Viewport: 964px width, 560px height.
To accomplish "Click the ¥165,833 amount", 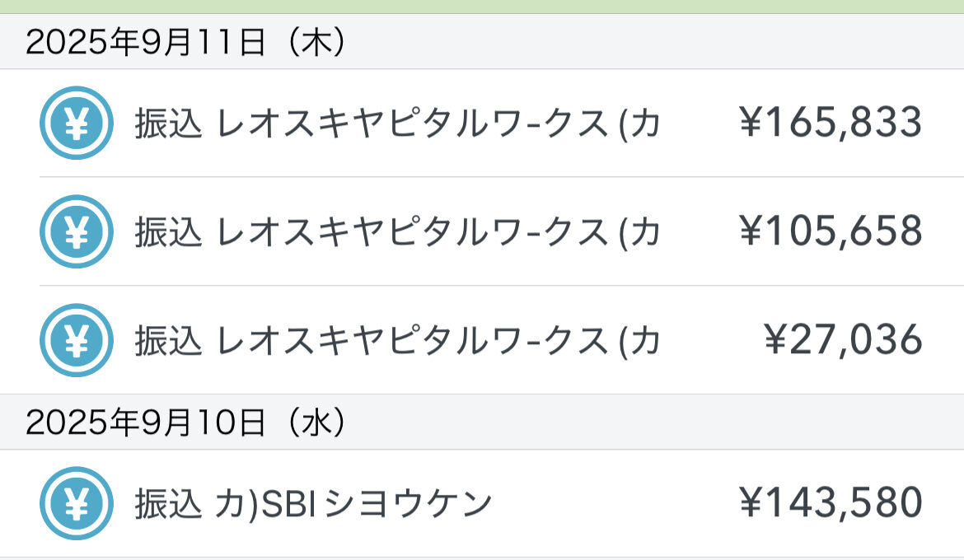I will pyautogui.click(x=830, y=124).
